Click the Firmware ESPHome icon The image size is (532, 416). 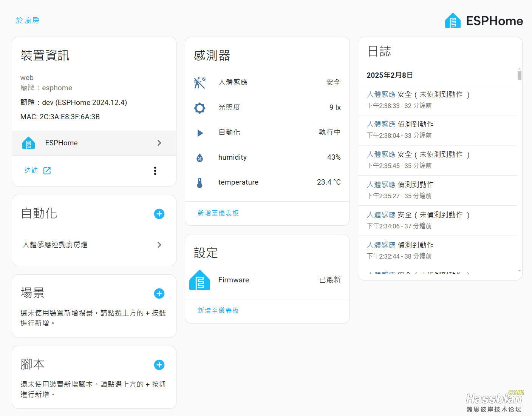coord(199,280)
